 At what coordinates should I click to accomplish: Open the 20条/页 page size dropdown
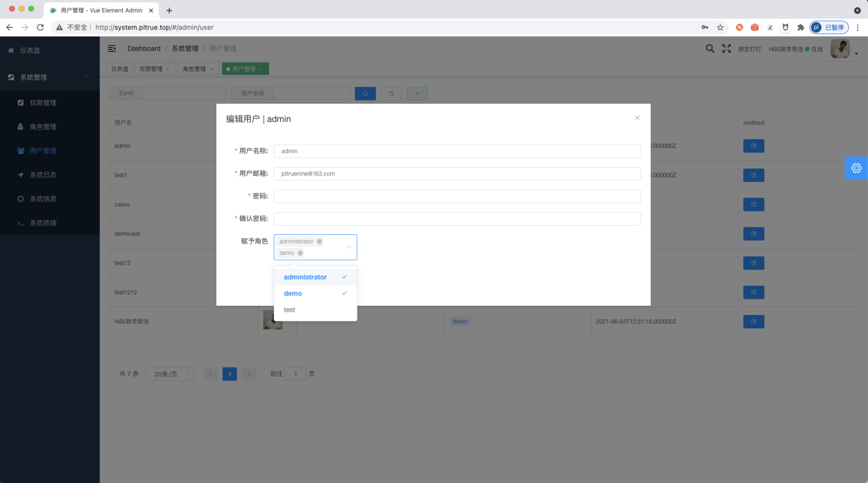coord(169,373)
